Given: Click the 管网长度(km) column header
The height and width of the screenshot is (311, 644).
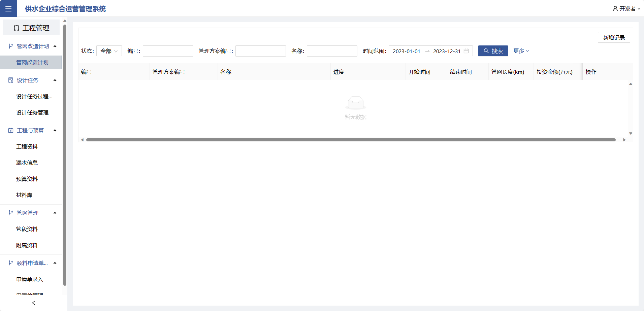Looking at the screenshot, I should (x=511, y=72).
